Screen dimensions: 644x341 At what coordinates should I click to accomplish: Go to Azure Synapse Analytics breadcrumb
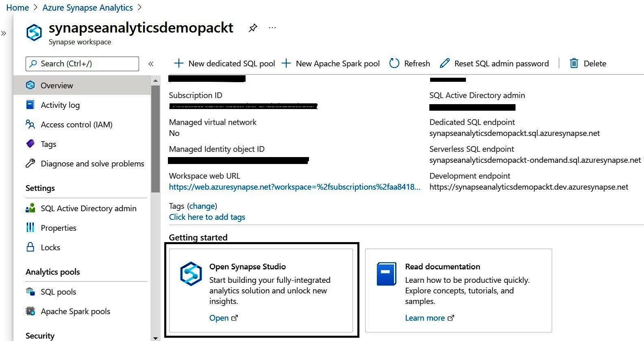[87, 8]
